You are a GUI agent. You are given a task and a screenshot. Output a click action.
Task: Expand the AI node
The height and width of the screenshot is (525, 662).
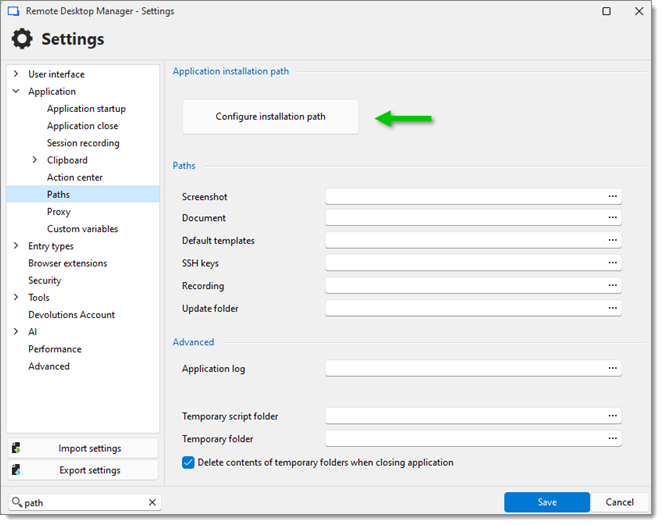[16, 332]
